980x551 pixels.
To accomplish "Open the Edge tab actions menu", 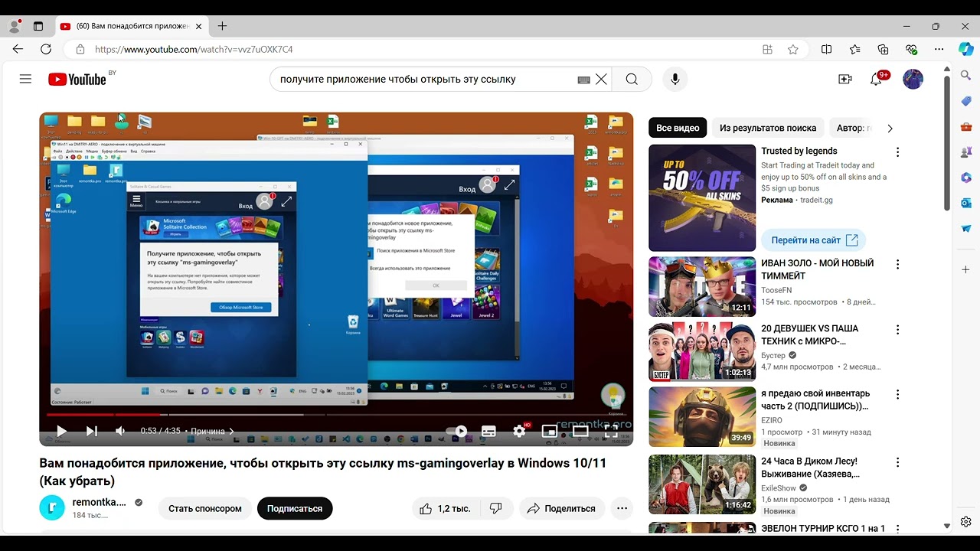I will tap(38, 26).
